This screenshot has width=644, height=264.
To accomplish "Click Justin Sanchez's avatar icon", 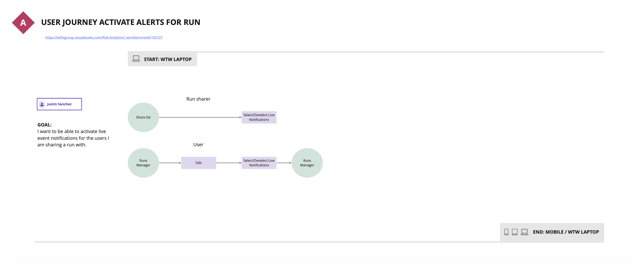I will click(42, 104).
